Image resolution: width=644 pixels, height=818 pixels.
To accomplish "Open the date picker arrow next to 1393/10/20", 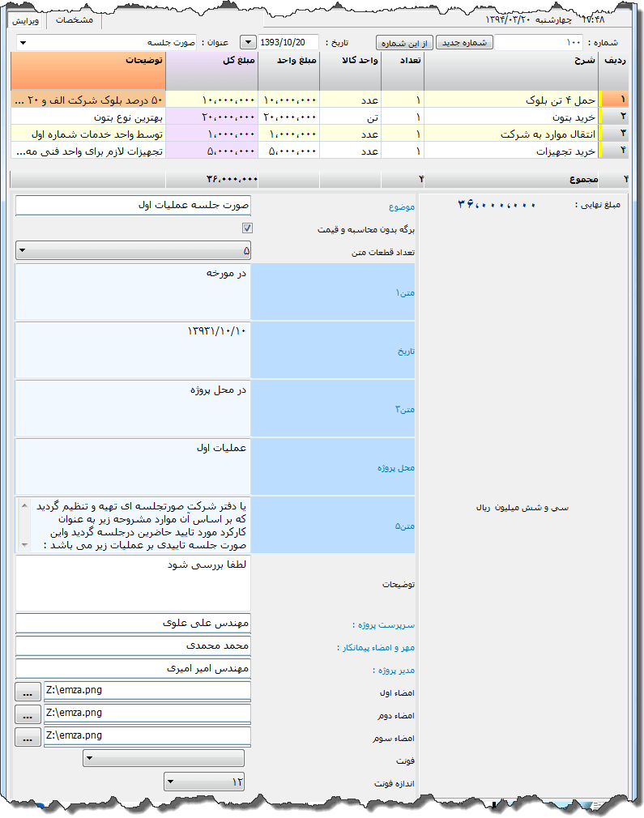I will coord(248,43).
